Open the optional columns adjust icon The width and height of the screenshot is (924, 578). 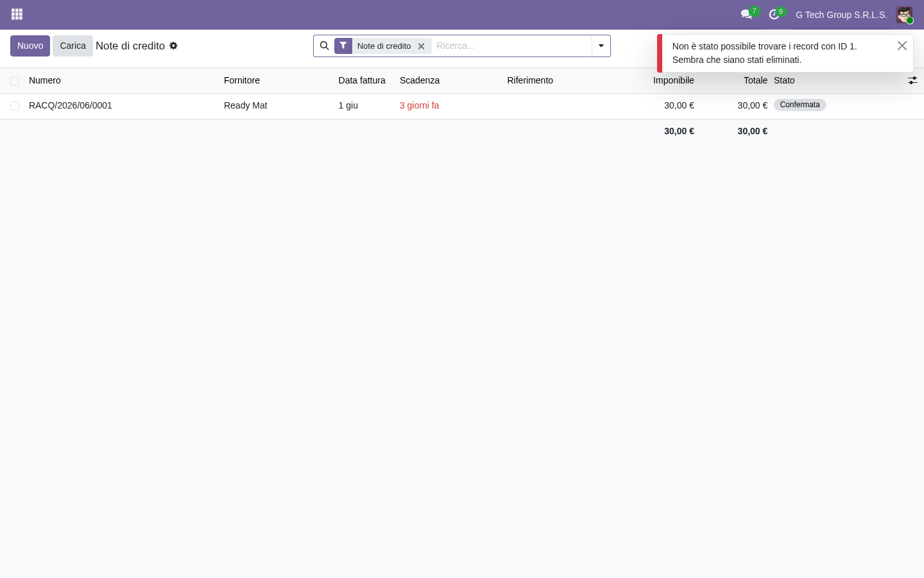[x=912, y=80]
